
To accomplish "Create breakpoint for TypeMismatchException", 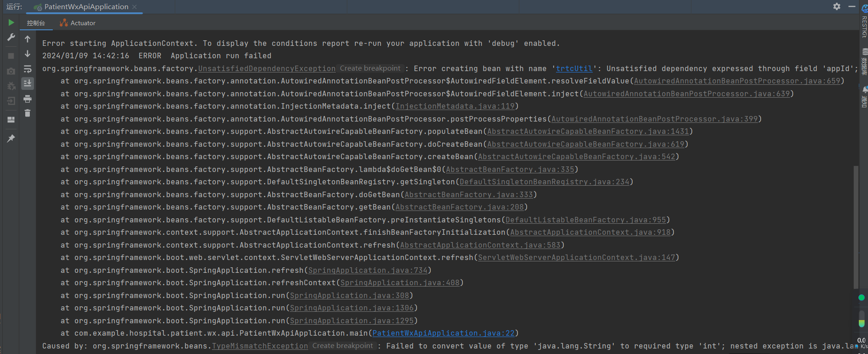I will click(x=343, y=346).
